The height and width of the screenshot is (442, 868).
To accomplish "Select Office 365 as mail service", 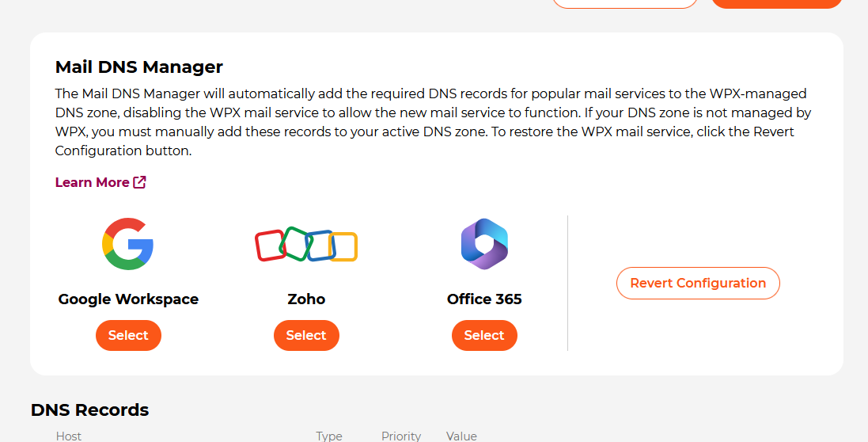I will [x=484, y=335].
